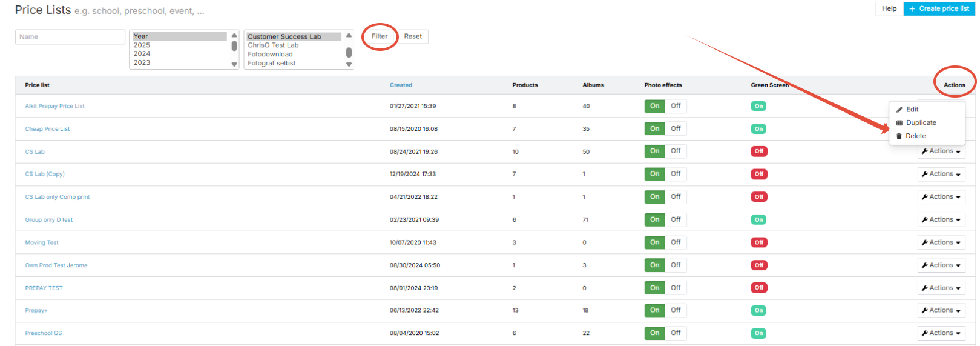Open Actions dropdown for CS Lab row

941,151
